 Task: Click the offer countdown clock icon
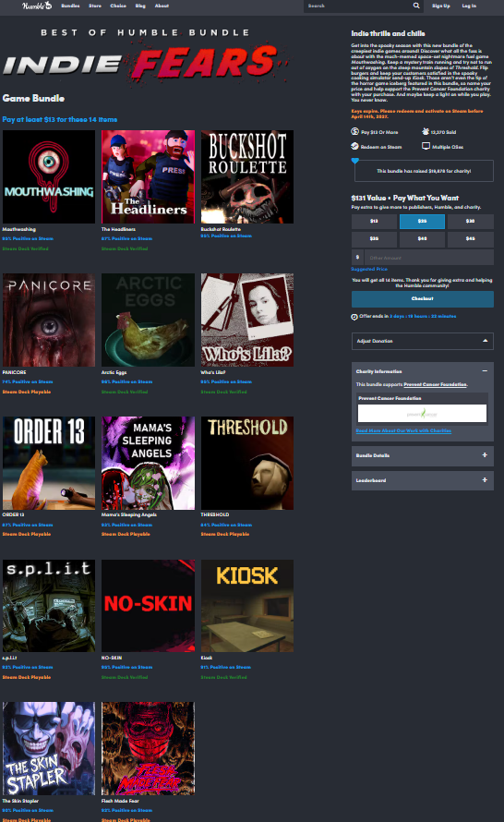(x=354, y=317)
